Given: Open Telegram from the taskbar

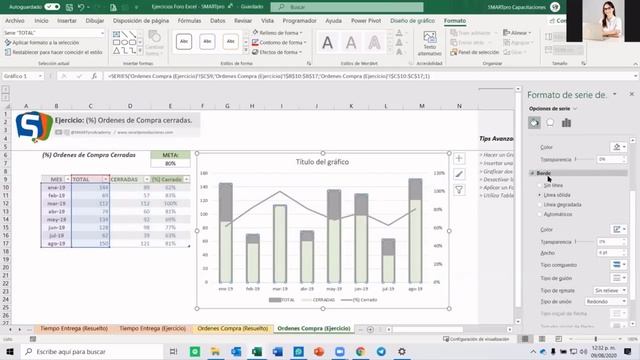Looking at the screenshot, I should point(381,351).
